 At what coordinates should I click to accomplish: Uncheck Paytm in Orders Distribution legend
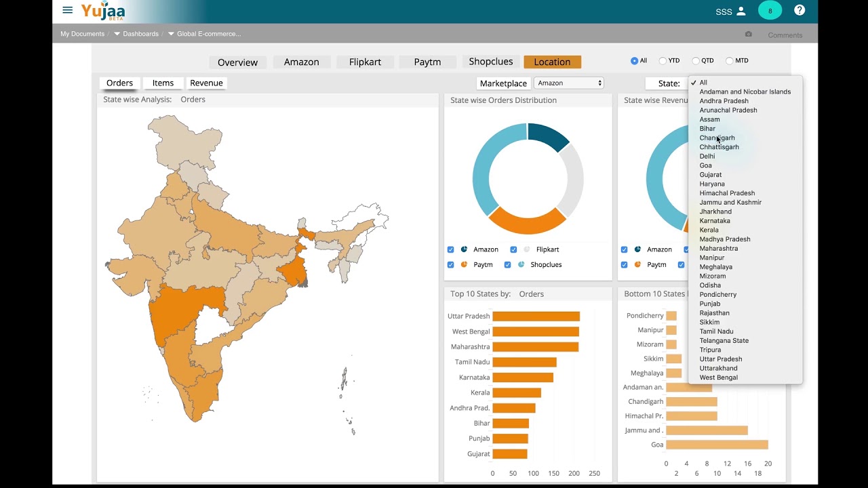pyautogui.click(x=451, y=264)
